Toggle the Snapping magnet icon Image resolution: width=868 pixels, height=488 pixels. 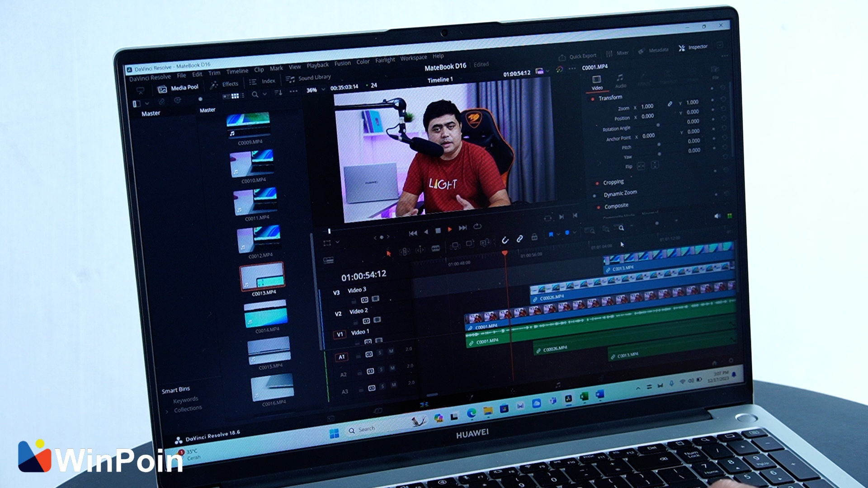tap(505, 240)
